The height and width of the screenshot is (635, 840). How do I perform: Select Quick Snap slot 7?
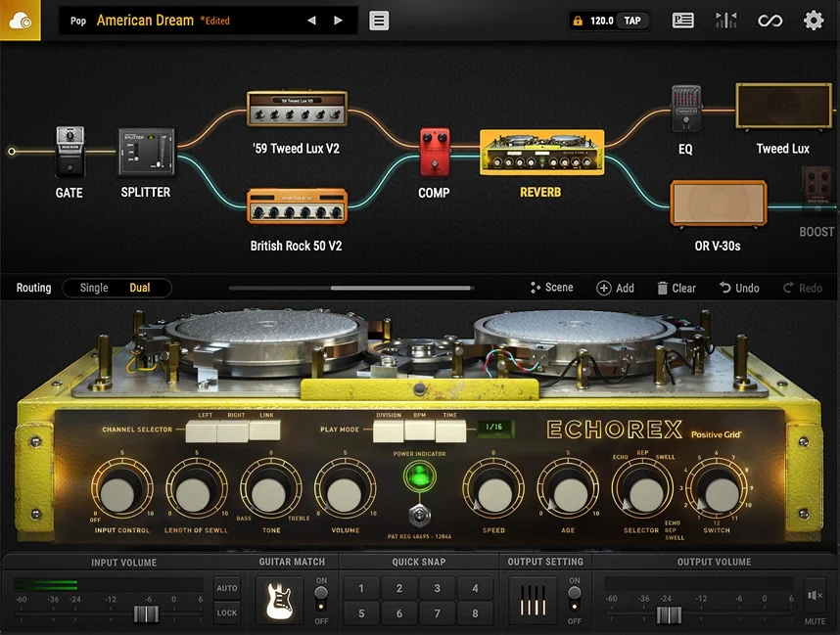pos(438,613)
